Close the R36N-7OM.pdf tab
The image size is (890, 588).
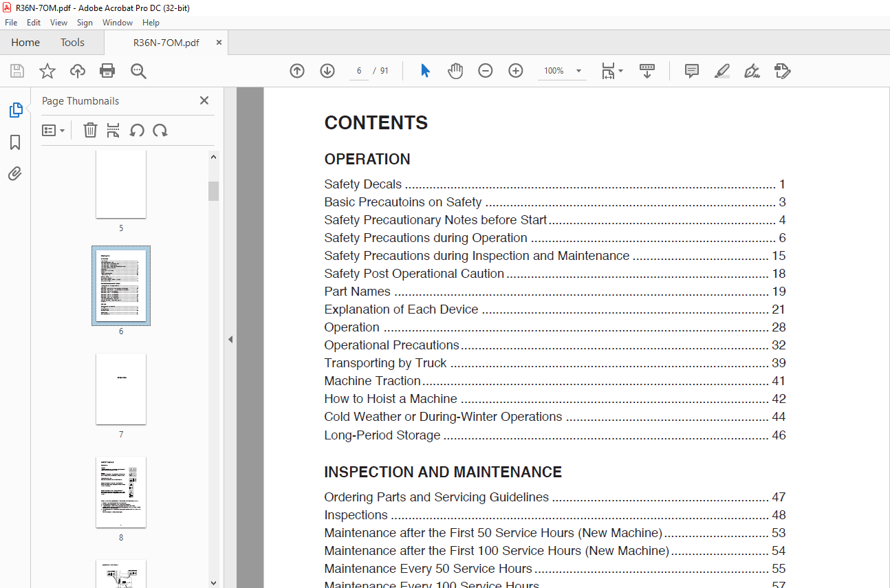tap(219, 43)
